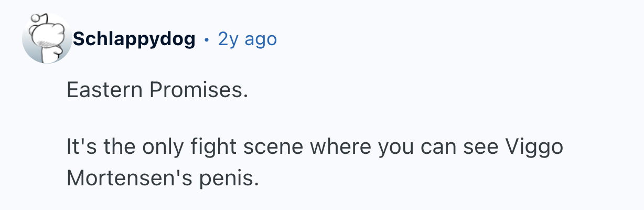Click the "2y ago" comment timestamp
644x210 pixels.
247,39
